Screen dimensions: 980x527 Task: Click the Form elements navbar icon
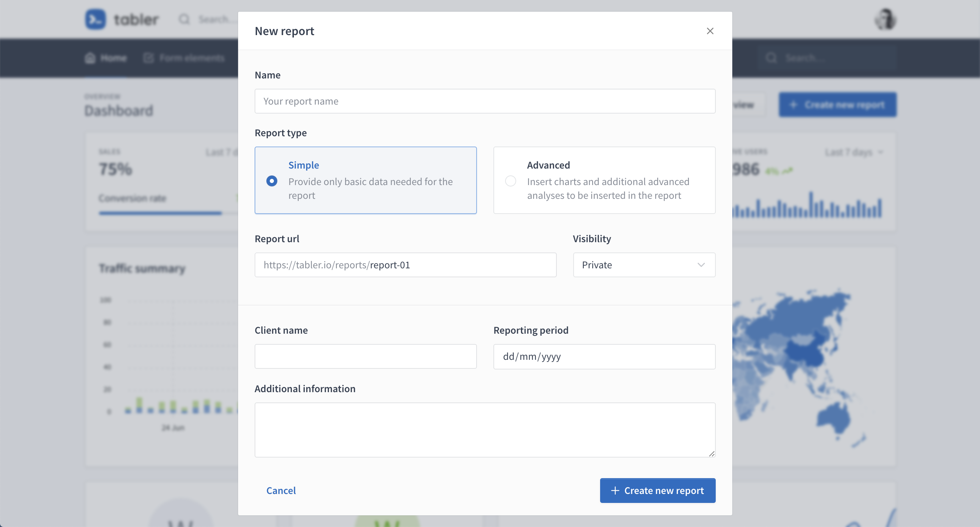148,58
